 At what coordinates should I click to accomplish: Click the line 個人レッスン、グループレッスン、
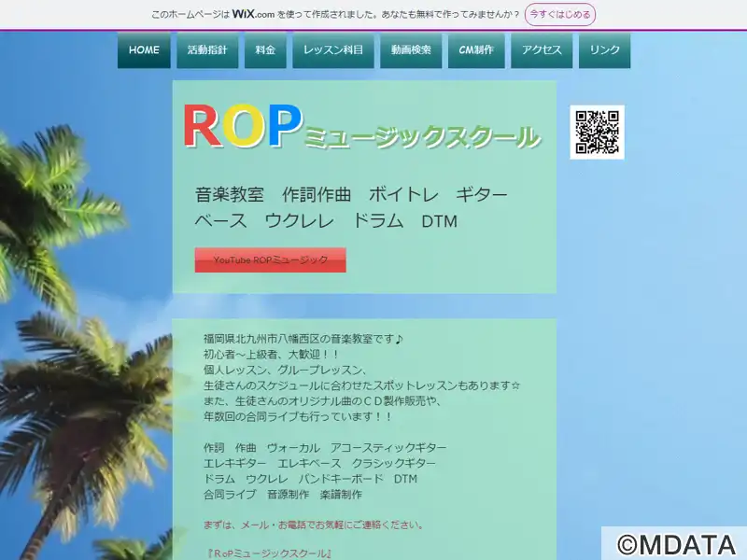285,370
